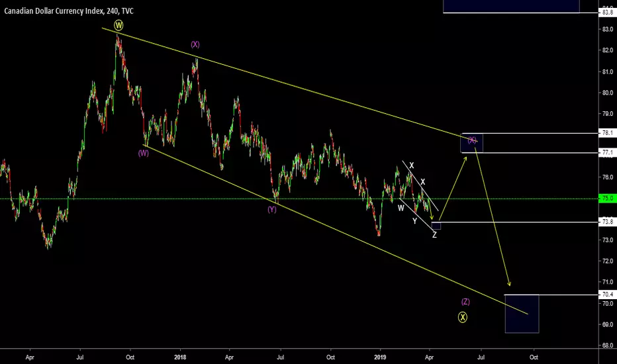The width and height of the screenshot is (617, 364).
Task: Select the white Y sub-wave label
Action: point(414,221)
